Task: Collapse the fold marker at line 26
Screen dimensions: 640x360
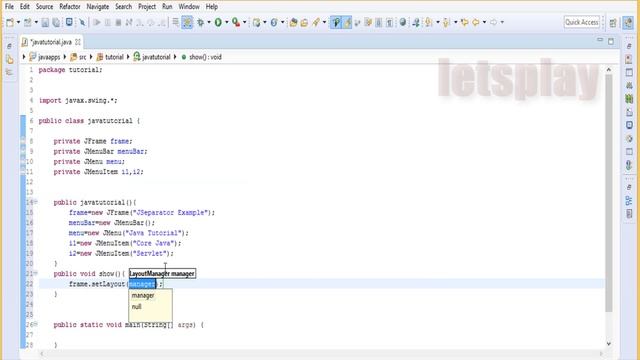Action: 36,324
